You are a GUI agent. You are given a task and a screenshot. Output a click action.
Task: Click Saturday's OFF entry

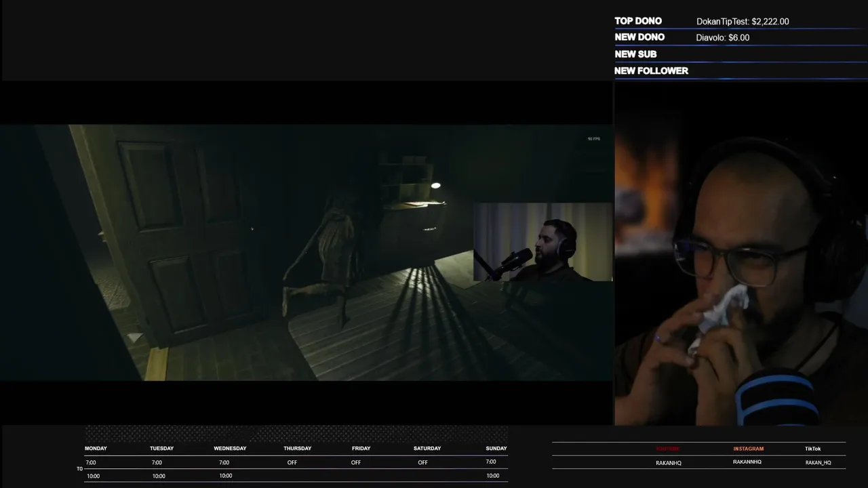(422, 463)
